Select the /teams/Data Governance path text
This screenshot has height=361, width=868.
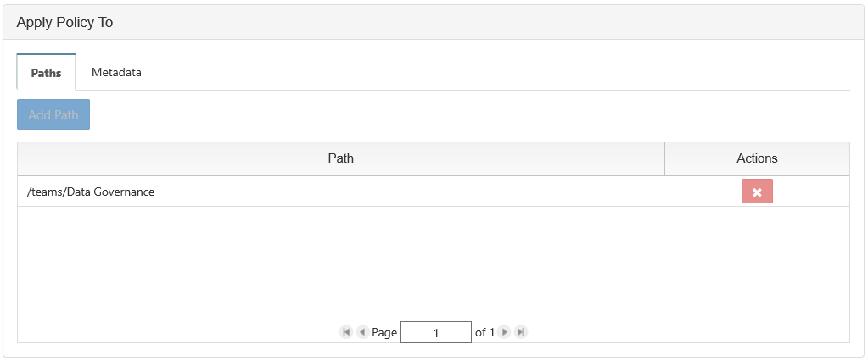pyautogui.click(x=91, y=192)
